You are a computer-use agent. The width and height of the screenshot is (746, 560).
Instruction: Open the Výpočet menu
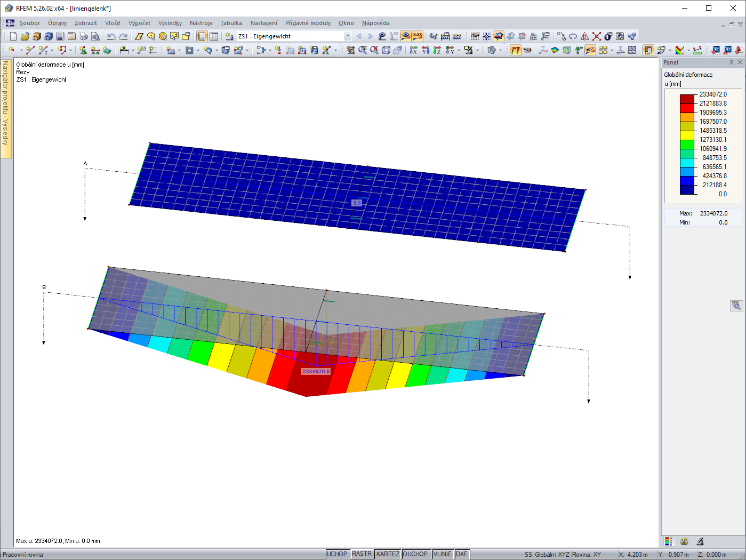[139, 23]
